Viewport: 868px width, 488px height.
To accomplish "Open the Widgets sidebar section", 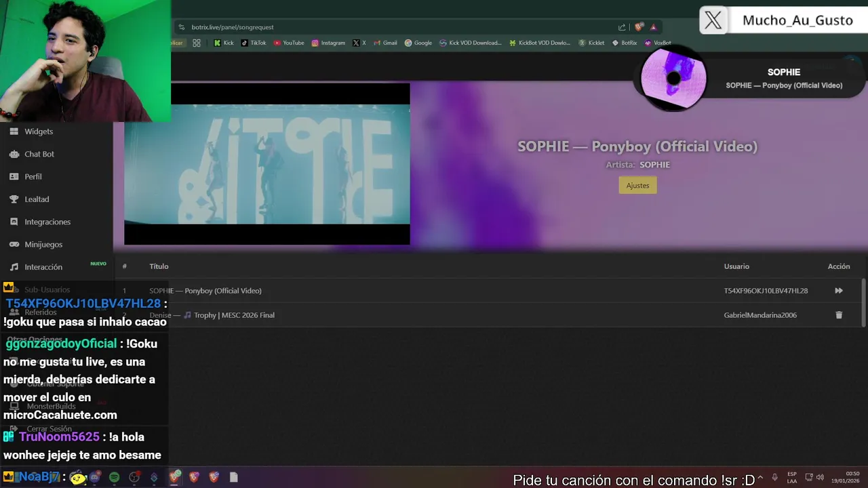I will pyautogui.click(x=39, y=131).
